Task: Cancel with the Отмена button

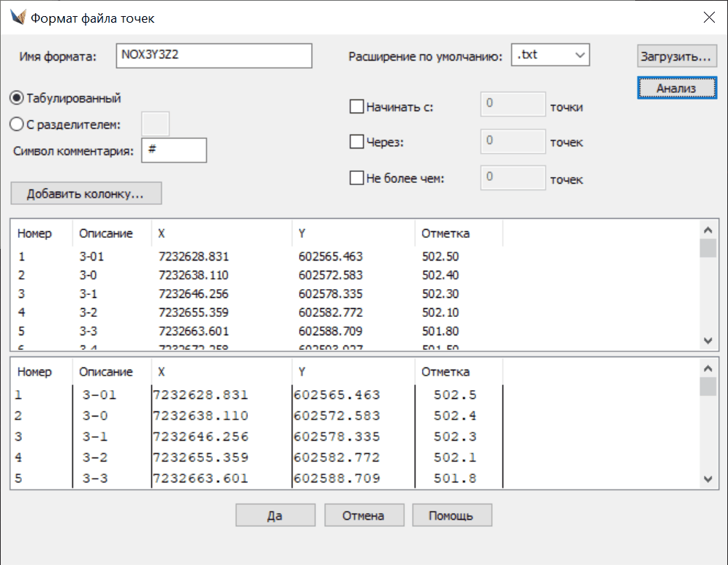Action: (364, 515)
